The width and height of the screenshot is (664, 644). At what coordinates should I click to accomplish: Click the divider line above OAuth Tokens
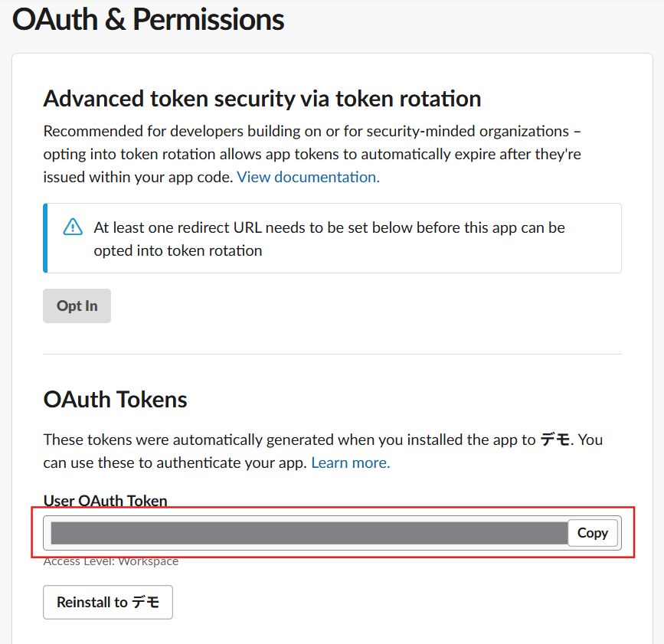tap(332, 354)
